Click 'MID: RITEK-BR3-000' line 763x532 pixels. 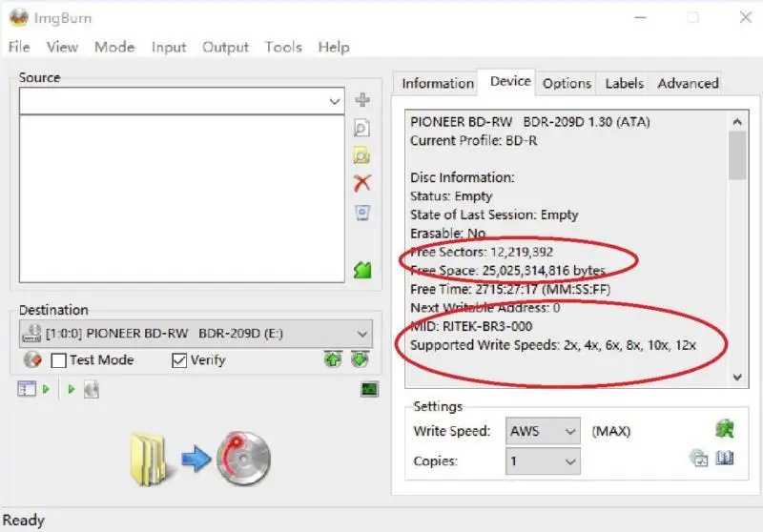pyautogui.click(x=471, y=326)
